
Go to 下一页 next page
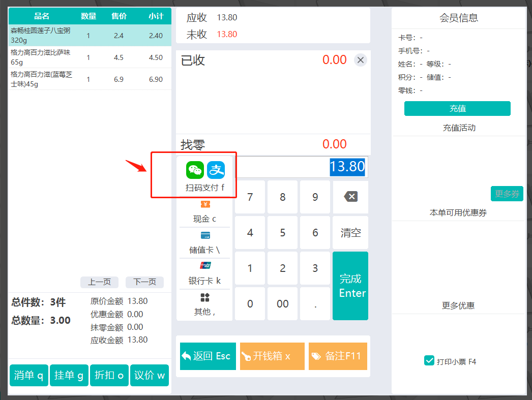coord(144,282)
